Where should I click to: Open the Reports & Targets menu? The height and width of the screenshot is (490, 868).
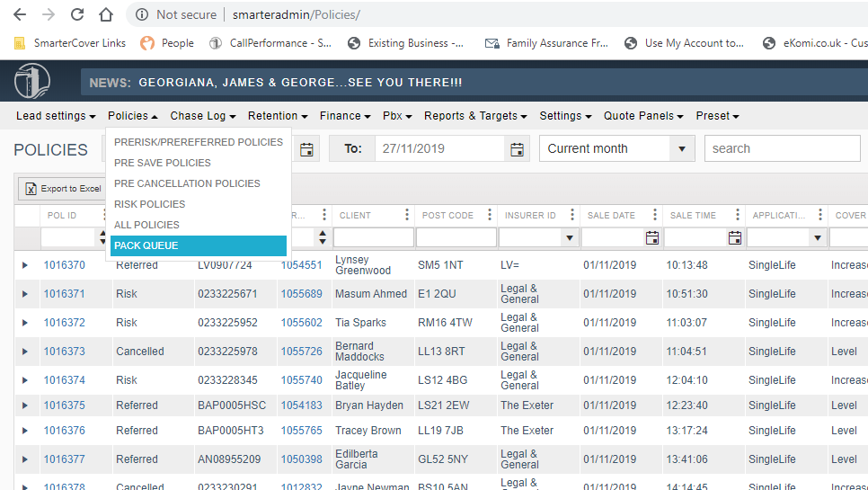point(476,116)
